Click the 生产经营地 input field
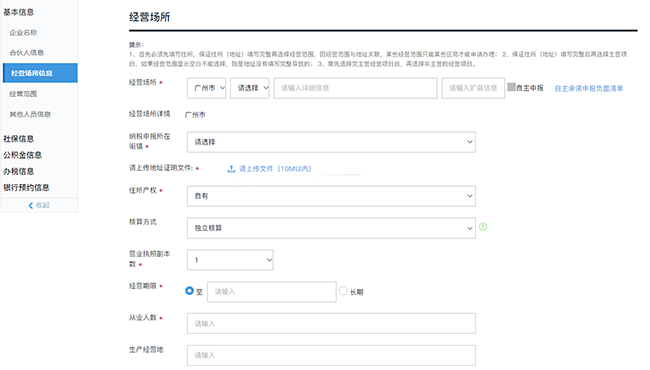The height and width of the screenshot is (370, 650). pyautogui.click(x=331, y=355)
